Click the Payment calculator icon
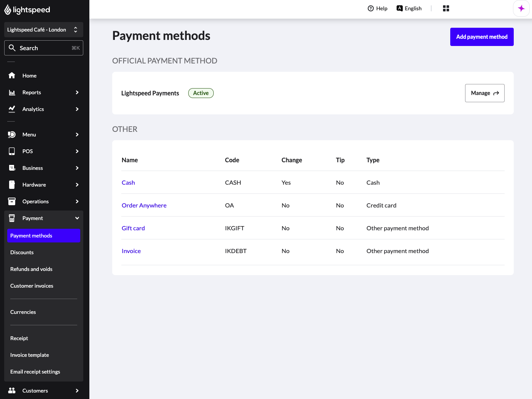The width and height of the screenshot is (532, 399). pos(12,218)
